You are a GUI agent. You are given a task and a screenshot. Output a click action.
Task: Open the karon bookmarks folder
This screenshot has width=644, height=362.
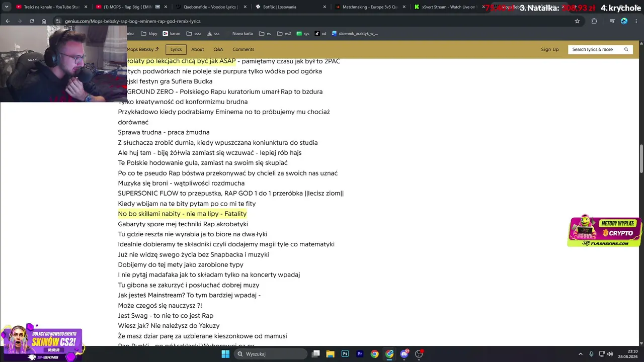(171, 34)
